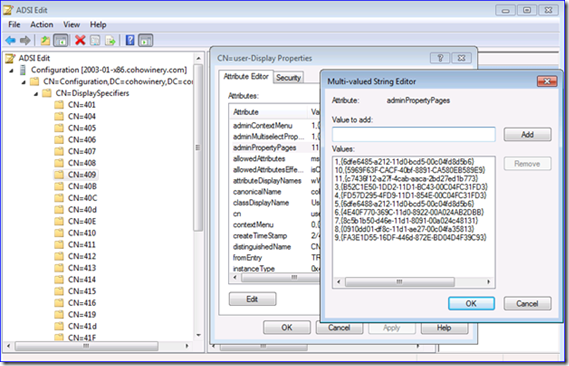Viewport: 569px width, 366px height.
Task: Select the distinguishedName attribute row
Action: 276,247
